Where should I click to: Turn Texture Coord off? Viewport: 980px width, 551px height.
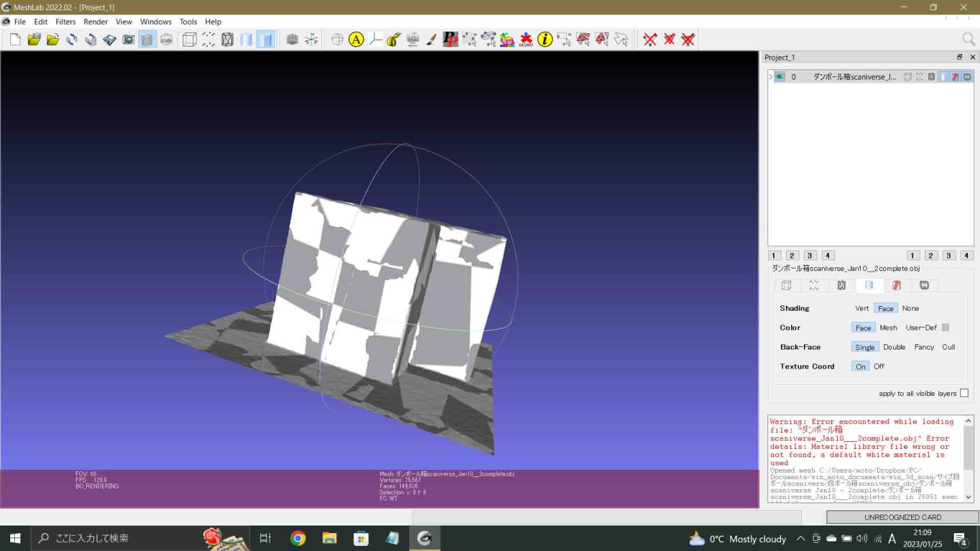pos(879,366)
